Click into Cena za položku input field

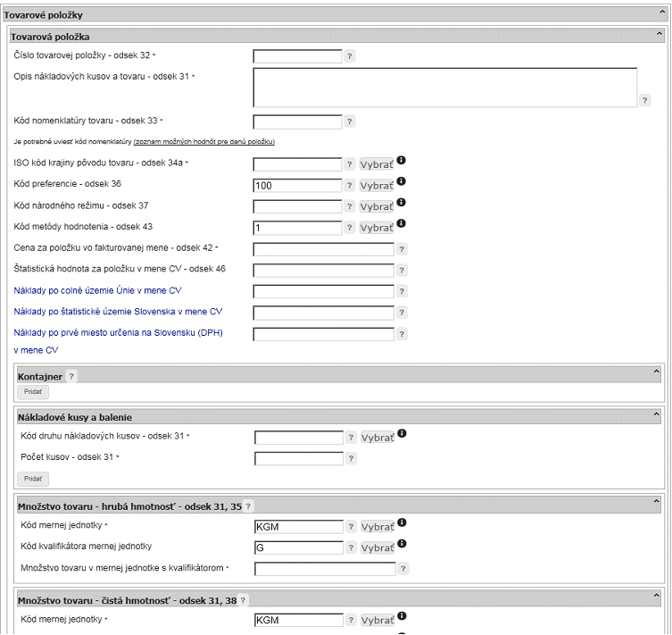coord(324,249)
